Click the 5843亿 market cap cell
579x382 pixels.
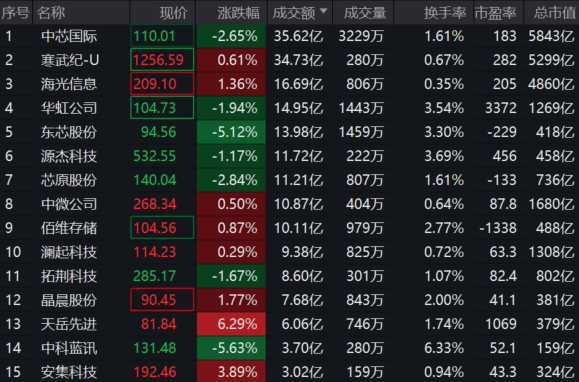(551, 36)
